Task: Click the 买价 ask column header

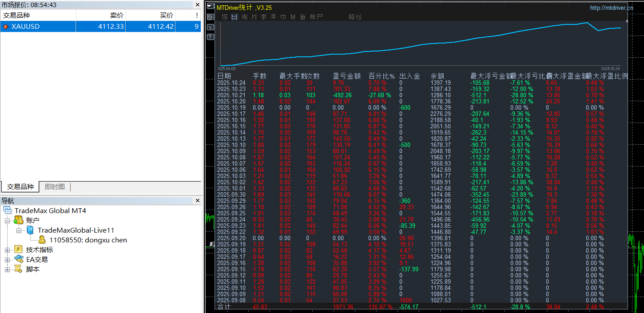Action: click(x=151, y=15)
